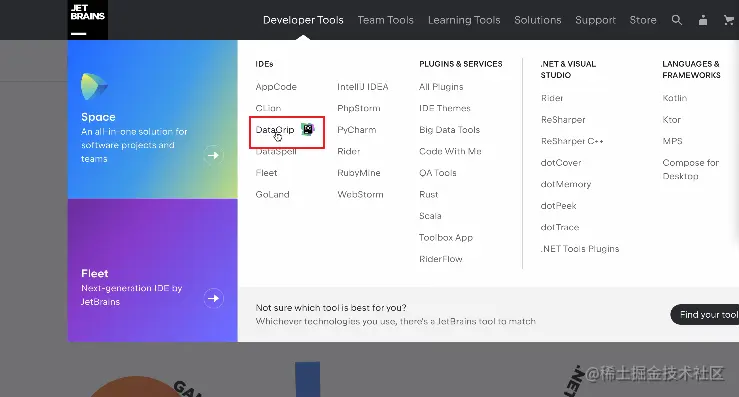Open the AppCode link
This screenshot has height=397, width=739.
pyautogui.click(x=276, y=87)
